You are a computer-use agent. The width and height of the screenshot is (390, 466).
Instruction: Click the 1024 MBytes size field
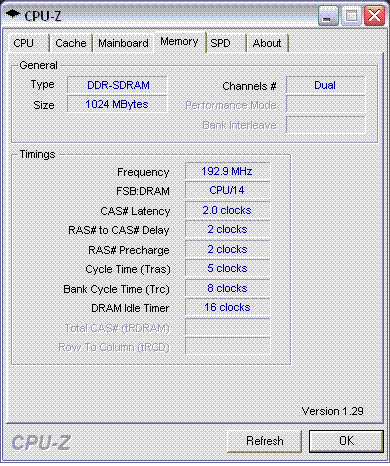[x=117, y=104]
